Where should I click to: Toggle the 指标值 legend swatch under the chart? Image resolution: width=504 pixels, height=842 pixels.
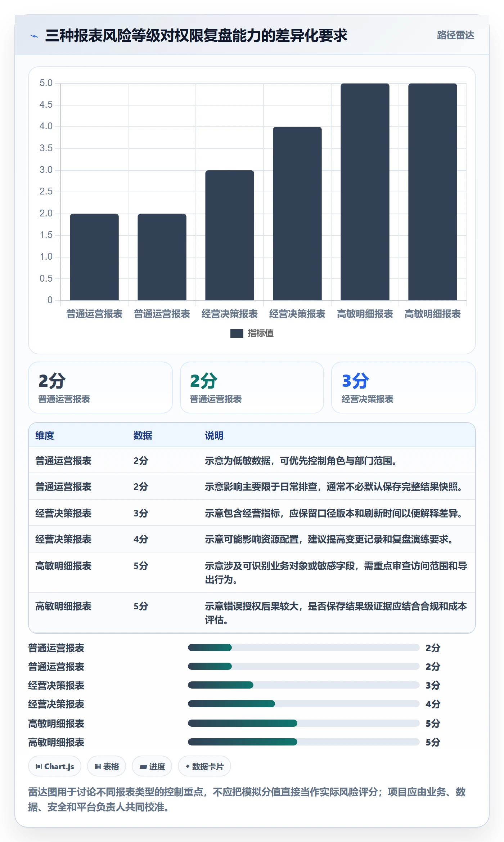237,333
